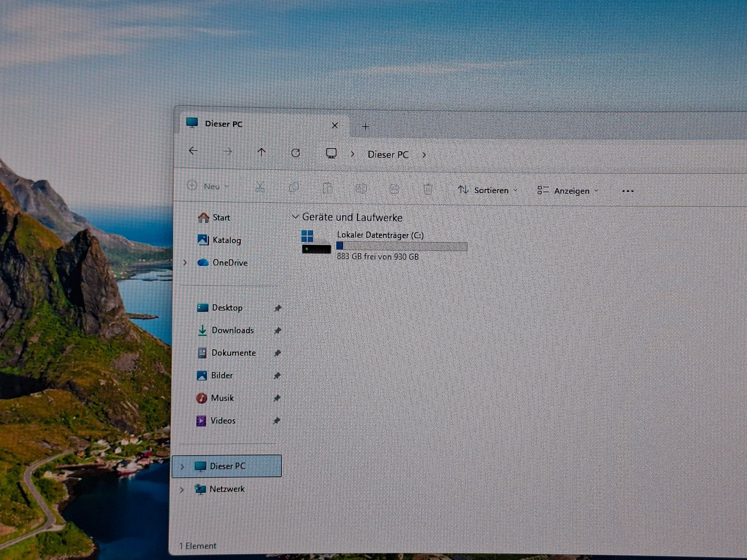747x560 pixels.
Task: Click the Back navigation arrow
Action: point(193,151)
